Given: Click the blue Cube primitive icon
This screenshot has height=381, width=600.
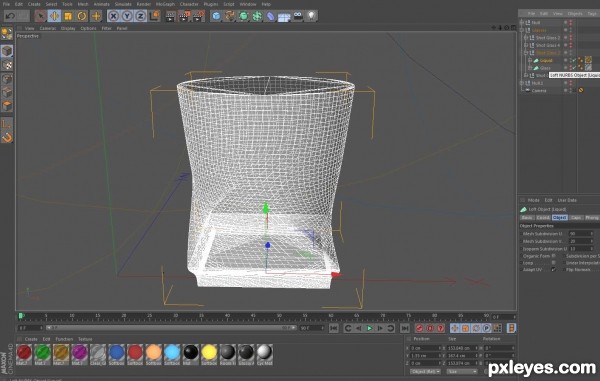Looking at the screenshot, I should 216,16.
